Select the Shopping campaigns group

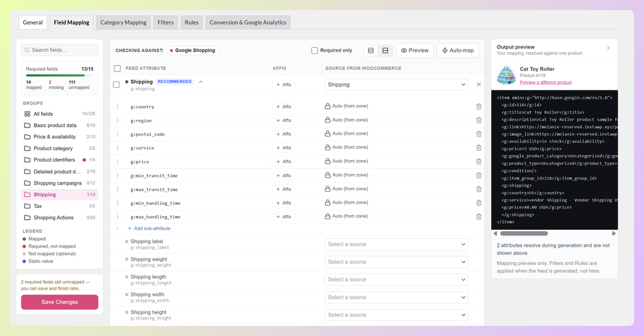coord(60,183)
